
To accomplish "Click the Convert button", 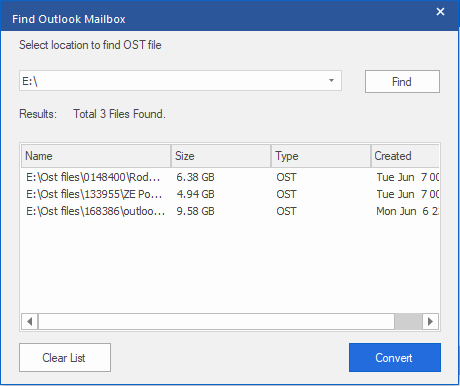I will pos(395,357).
